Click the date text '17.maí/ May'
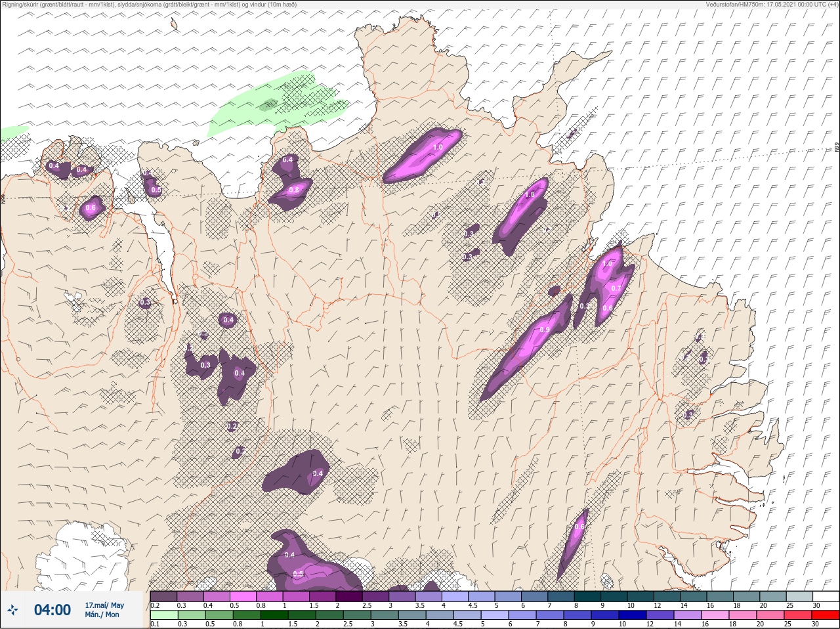840x629 pixels. point(104,605)
